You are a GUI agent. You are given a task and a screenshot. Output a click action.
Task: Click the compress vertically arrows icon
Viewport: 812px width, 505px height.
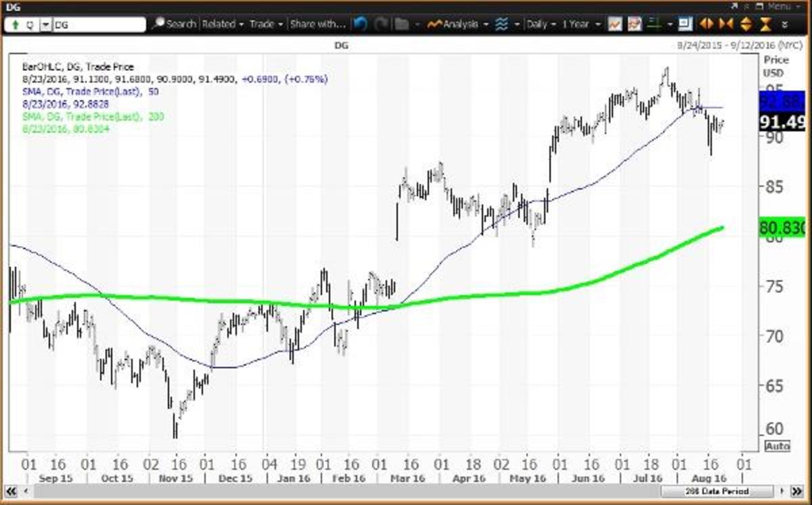(765, 24)
